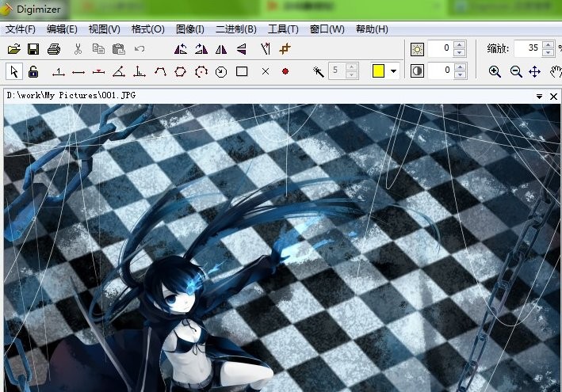Screen dimensions: 562x392
Task: Open the 视图(V) menu
Action: (105, 29)
